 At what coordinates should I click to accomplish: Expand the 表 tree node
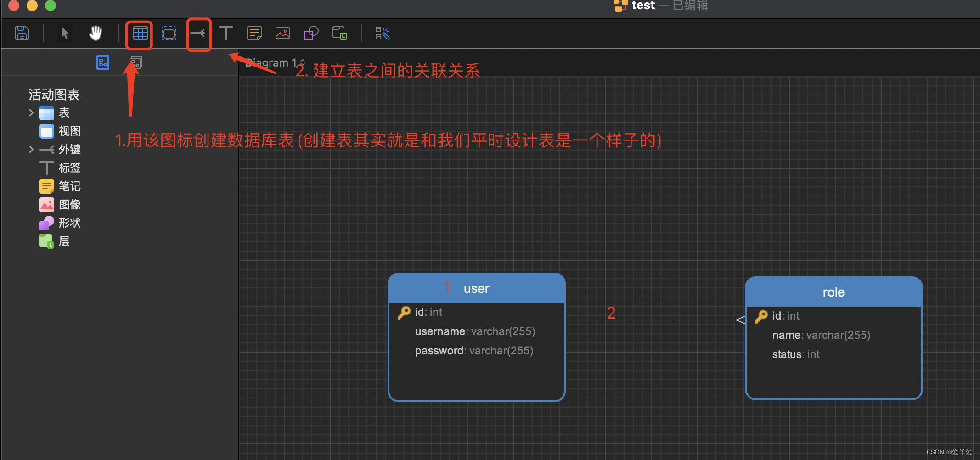pos(31,112)
